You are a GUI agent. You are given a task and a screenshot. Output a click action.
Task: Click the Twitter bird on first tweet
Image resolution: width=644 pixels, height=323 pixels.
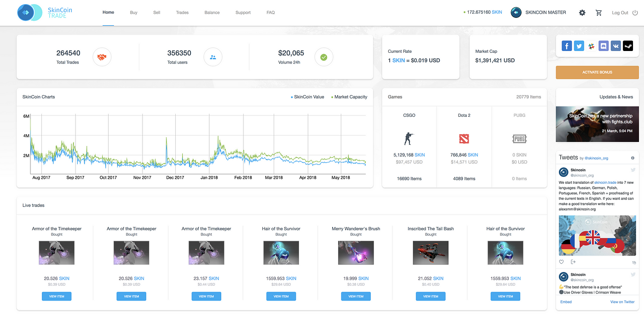(633, 170)
